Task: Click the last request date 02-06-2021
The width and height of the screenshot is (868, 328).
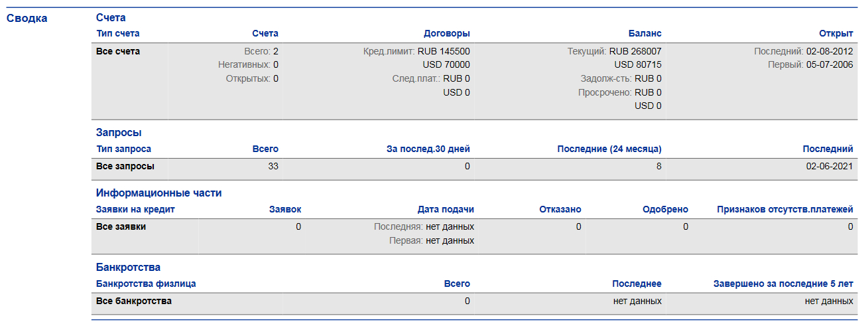Action: [x=829, y=166]
